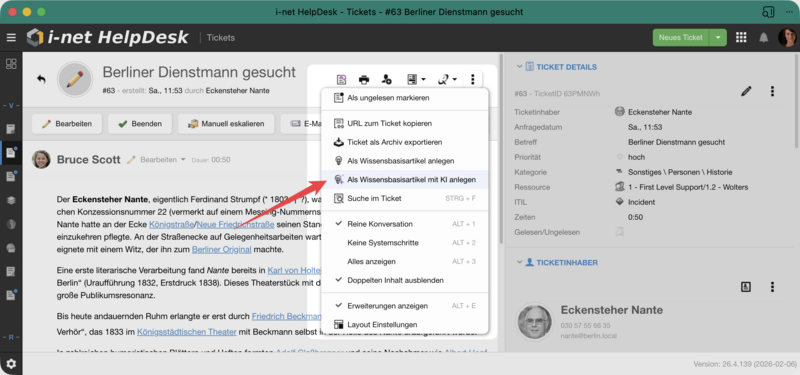The width and height of the screenshot is (800, 375).
Task: Open Ticketinhaber panel three-dot menu
Action: pos(772,287)
